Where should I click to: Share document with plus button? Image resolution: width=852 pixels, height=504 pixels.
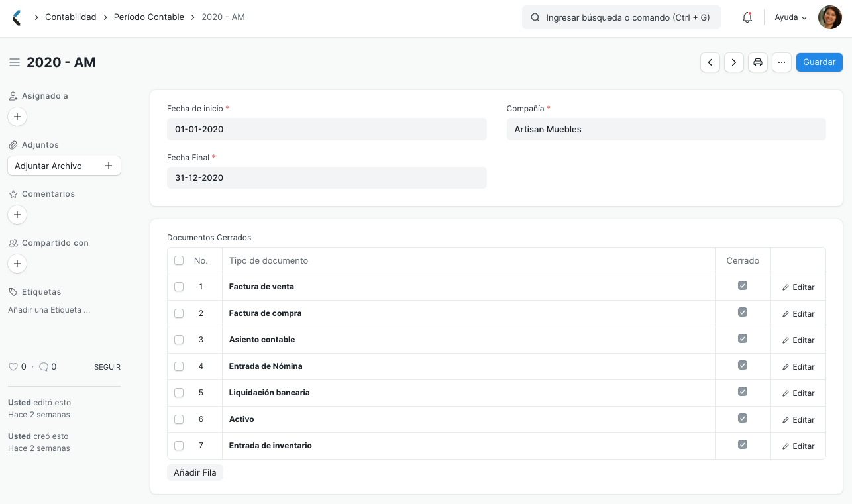tap(17, 264)
